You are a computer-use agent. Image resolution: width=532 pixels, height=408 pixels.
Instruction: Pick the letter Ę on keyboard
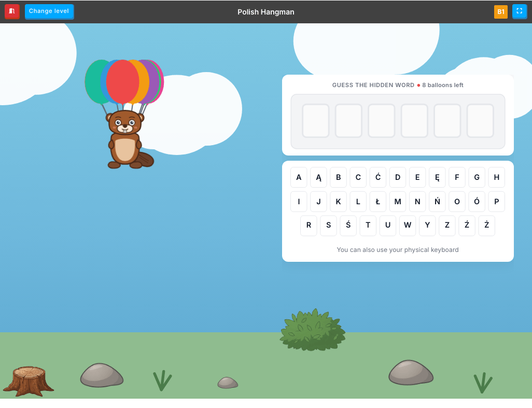click(x=437, y=177)
